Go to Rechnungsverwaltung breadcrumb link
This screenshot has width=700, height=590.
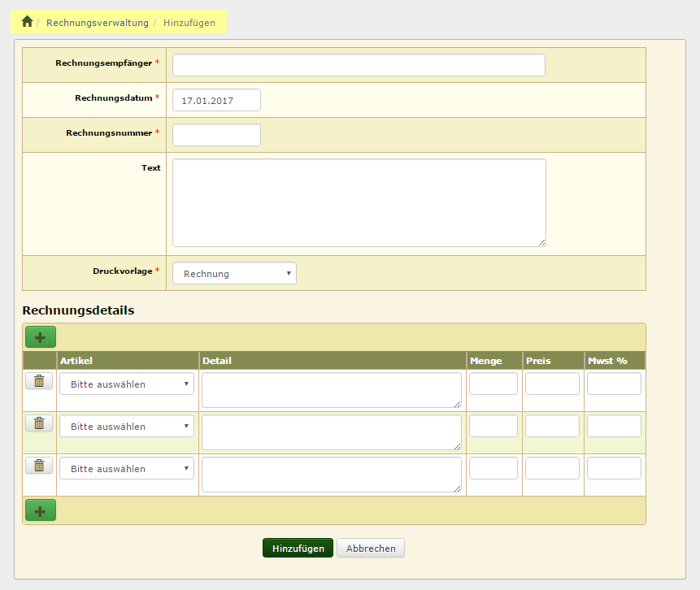(x=98, y=23)
